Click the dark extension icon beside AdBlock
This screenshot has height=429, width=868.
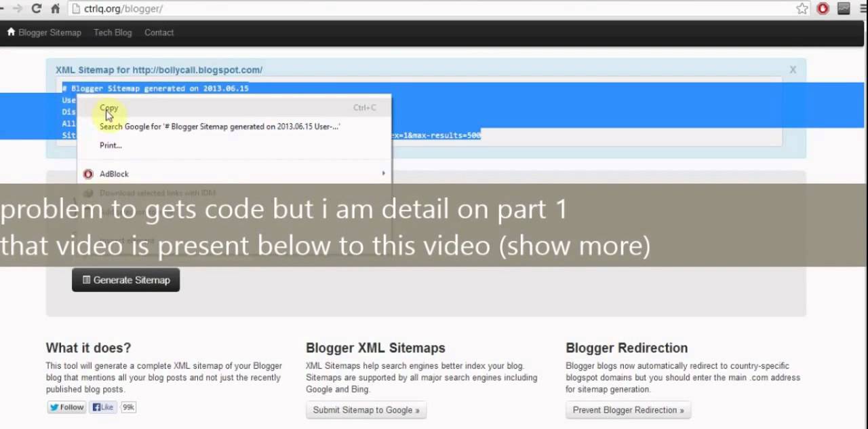coord(844,9)
